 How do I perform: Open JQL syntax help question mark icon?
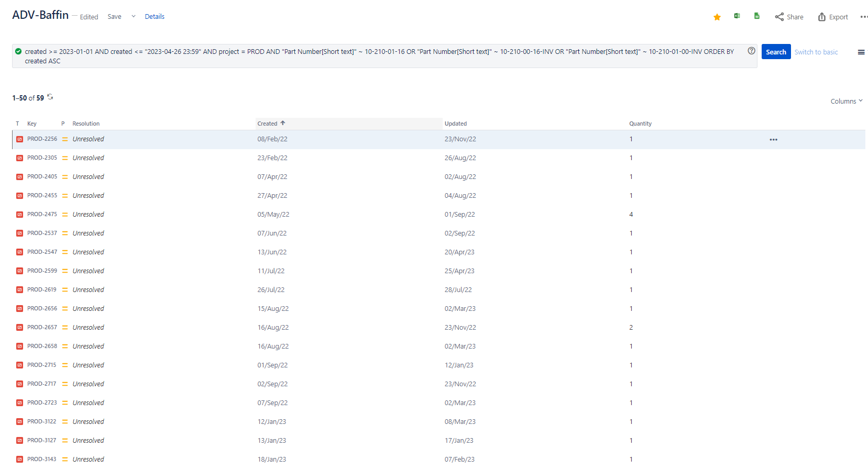[x=751, y=51]
